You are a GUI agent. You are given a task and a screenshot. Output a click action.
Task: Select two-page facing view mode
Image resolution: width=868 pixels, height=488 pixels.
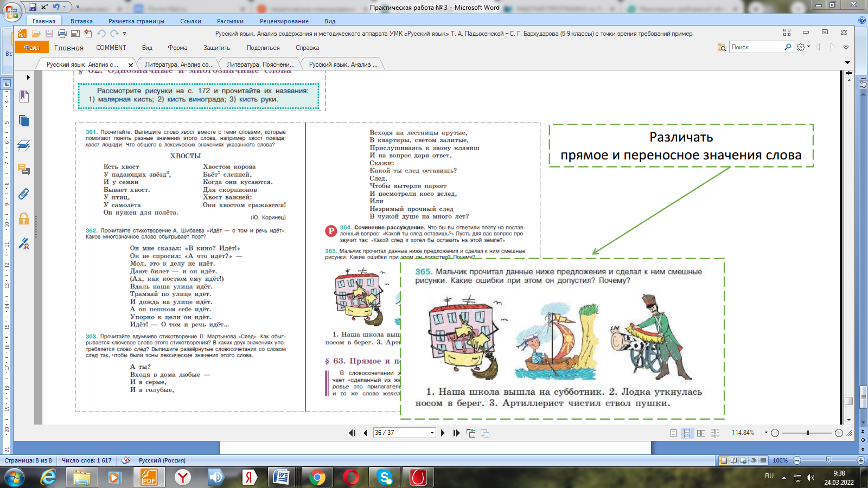[x=701, y=433]
